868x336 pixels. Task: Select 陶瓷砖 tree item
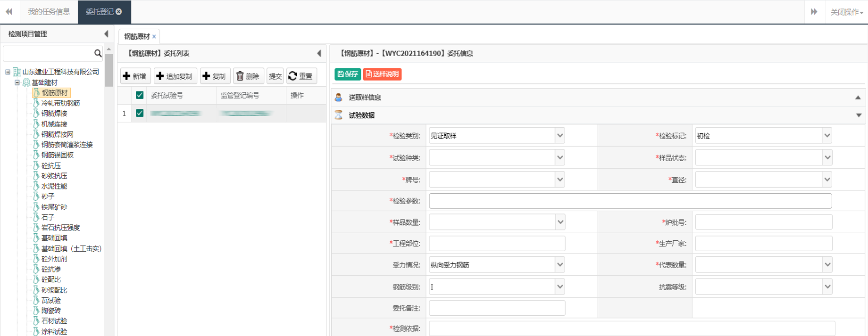pos(51,311)
